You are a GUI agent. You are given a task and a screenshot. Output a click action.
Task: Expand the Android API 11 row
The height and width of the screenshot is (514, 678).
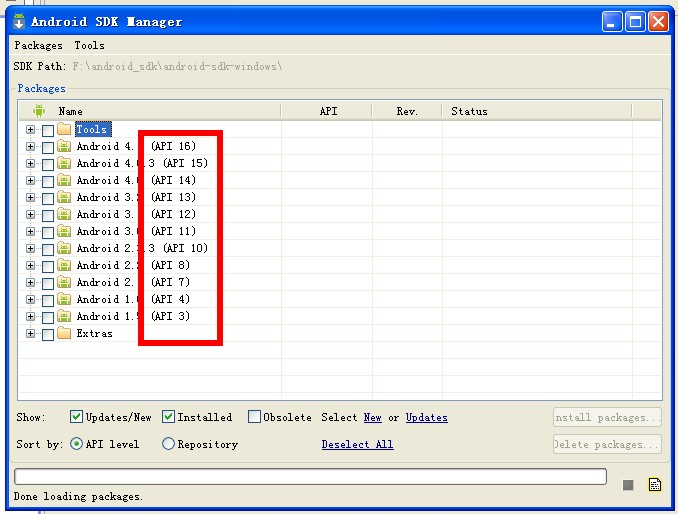(x=30, y=231)
